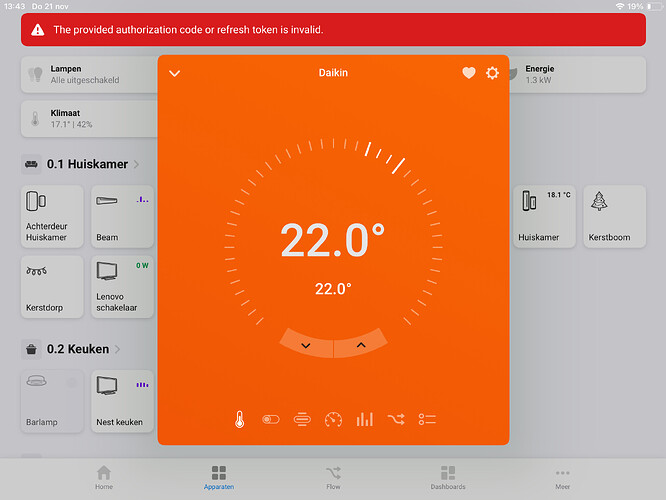Click the Daikin title text
666x500 pixels.
(333, 73)
